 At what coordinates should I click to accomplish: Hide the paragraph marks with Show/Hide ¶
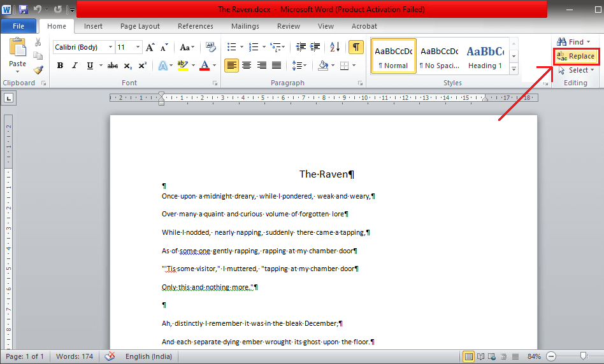pyautogui.click(x=356, y=48)
